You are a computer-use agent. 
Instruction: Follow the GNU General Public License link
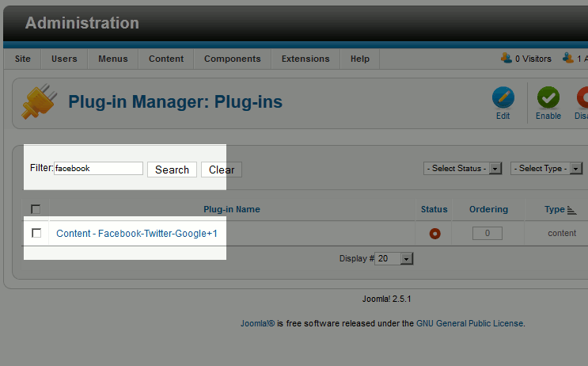(x=469, y=323)
